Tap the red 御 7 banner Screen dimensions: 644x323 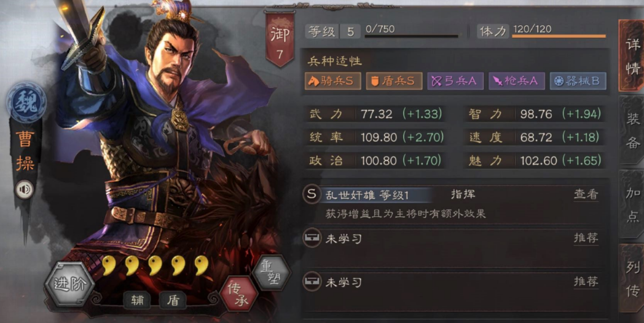280,38
